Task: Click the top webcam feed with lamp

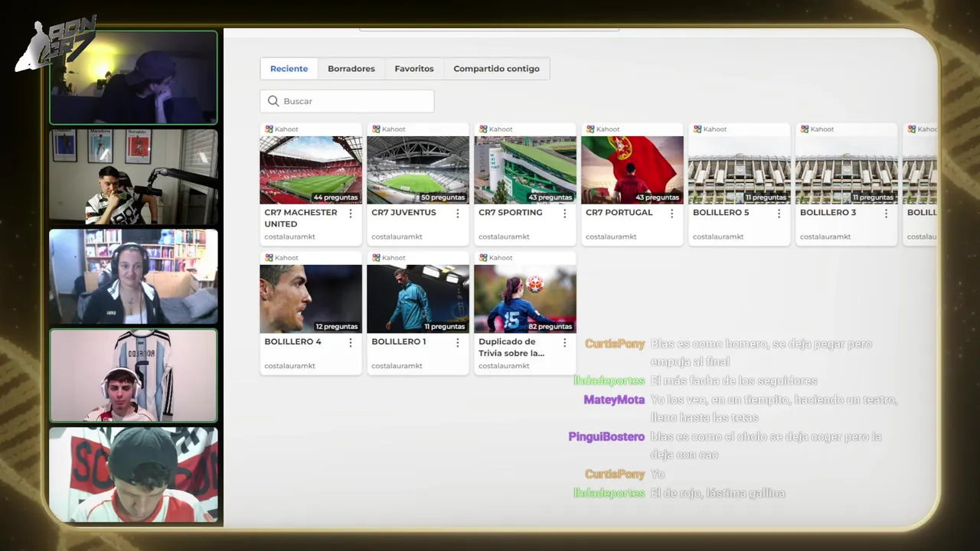Action: tap(134, 77)
